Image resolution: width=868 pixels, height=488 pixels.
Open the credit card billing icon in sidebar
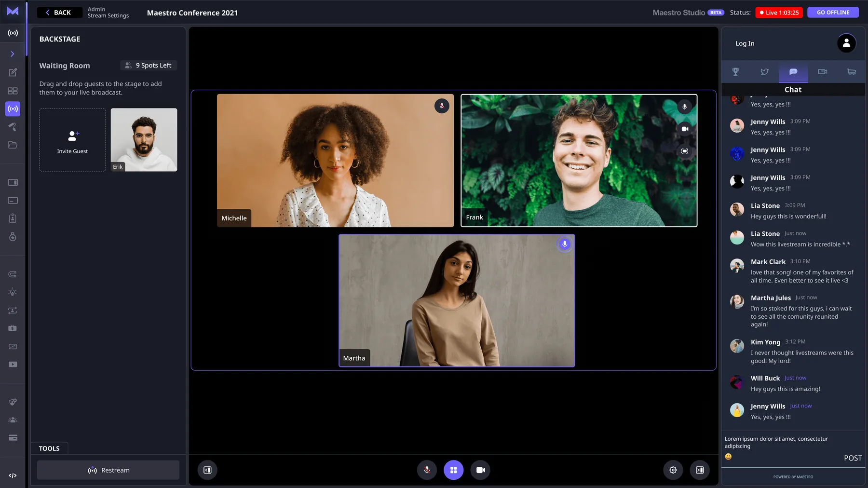(13, 438)
